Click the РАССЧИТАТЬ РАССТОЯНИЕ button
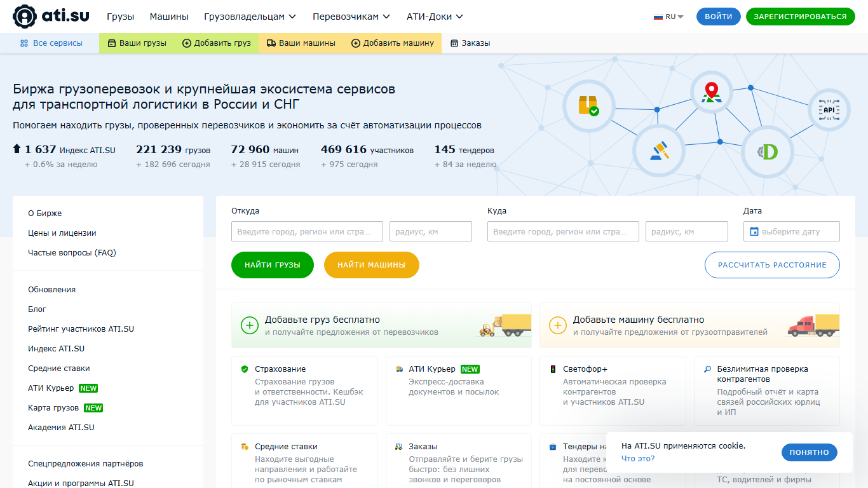The width and height of the screenshot is (868, 488). pos(772,265)
